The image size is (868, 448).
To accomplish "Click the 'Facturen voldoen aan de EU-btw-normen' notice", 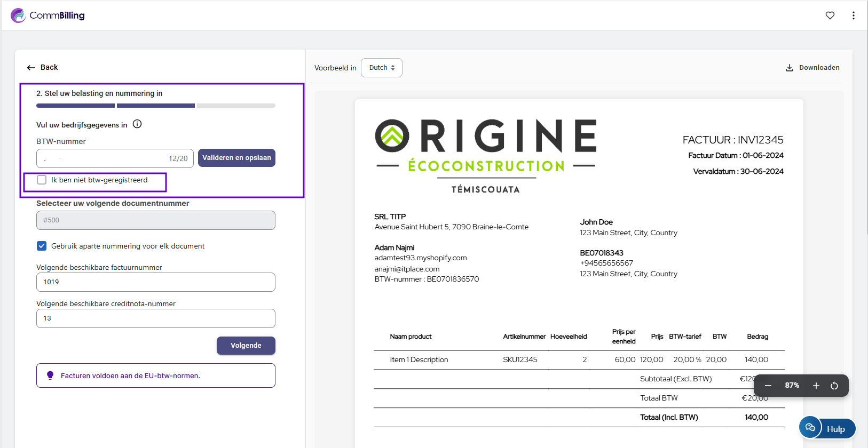I will point(155,375).
